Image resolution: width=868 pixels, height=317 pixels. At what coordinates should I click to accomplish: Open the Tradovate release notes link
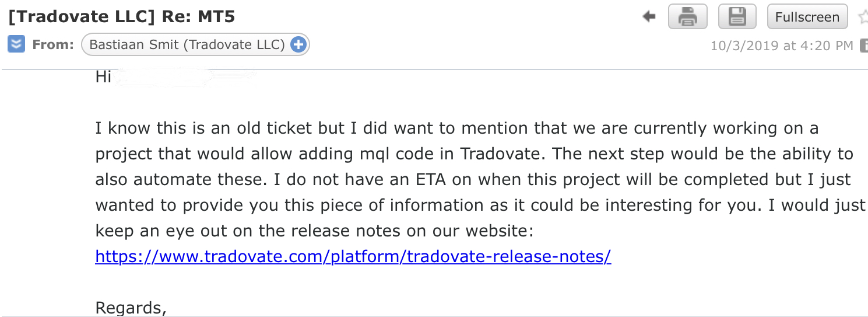coord(353,256)
